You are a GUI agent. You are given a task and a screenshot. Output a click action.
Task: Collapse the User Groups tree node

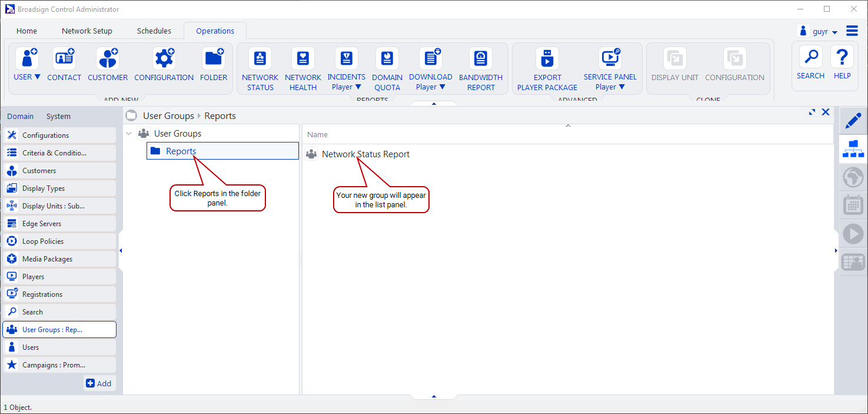pos(129,134)
